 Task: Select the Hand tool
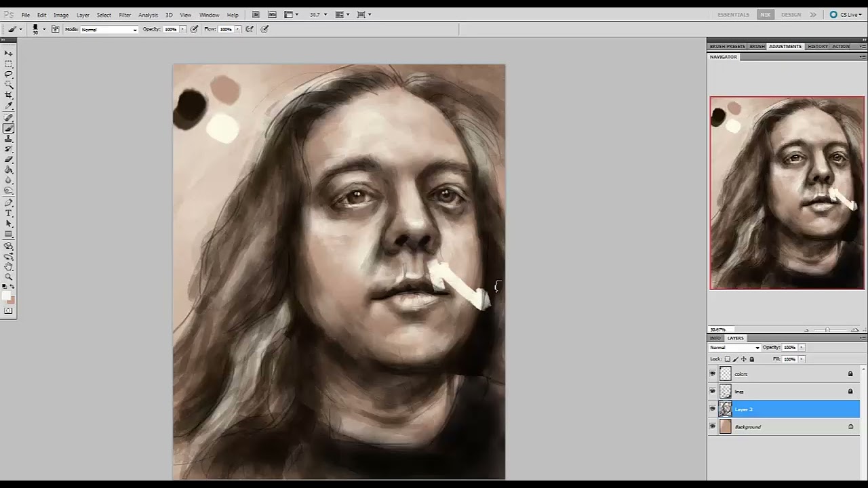click(9, 266)
